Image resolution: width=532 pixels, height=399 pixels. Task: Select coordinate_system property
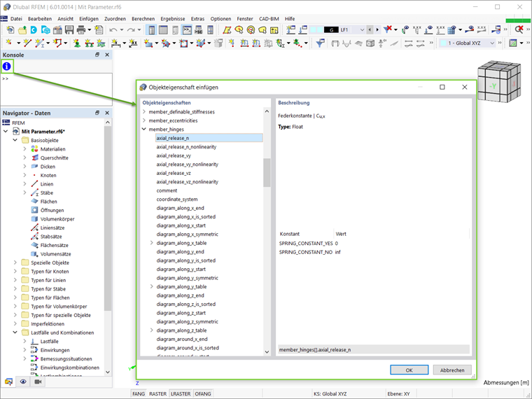(x=177, y=199)
